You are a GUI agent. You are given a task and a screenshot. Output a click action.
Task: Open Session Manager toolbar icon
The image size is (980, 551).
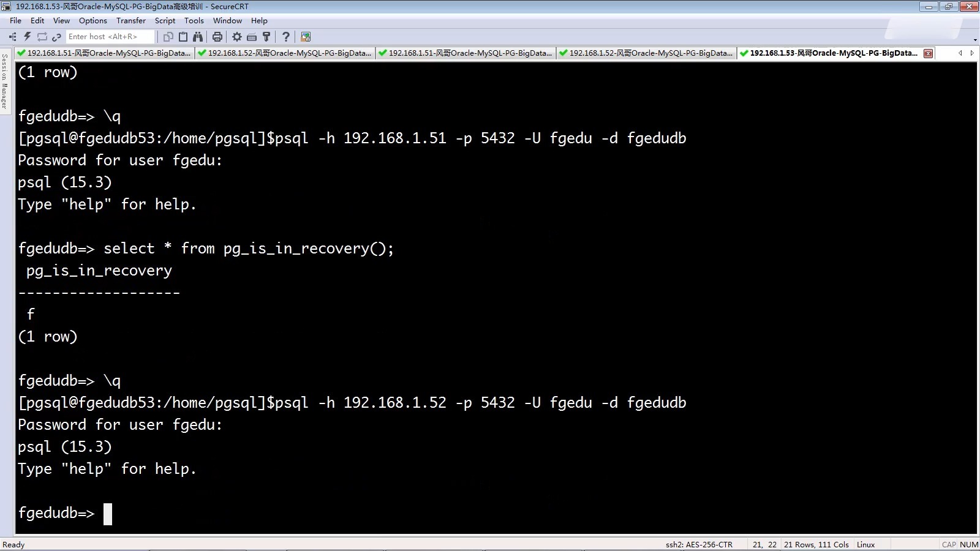tap(12, 37)
